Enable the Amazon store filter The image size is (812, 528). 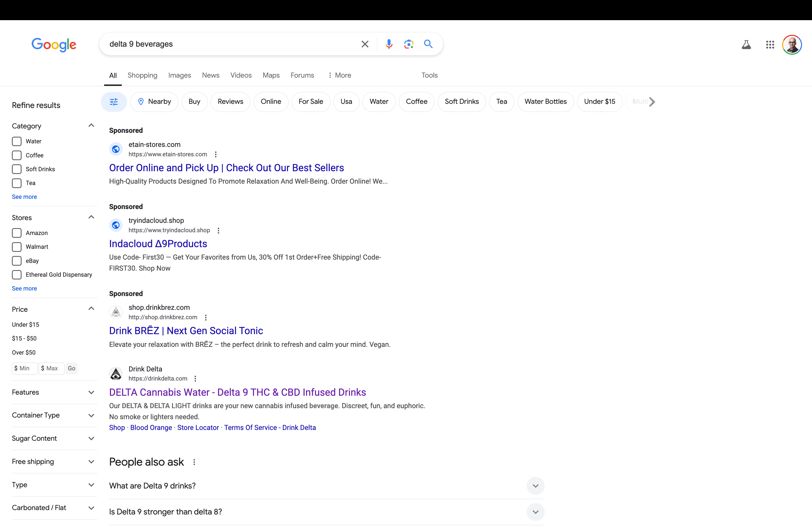[x=17, y=233]
